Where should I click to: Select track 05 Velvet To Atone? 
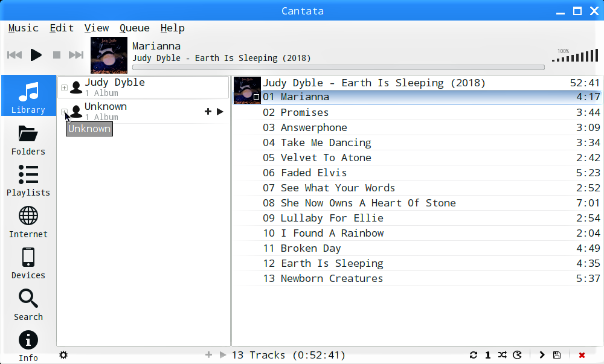(417, 158)
